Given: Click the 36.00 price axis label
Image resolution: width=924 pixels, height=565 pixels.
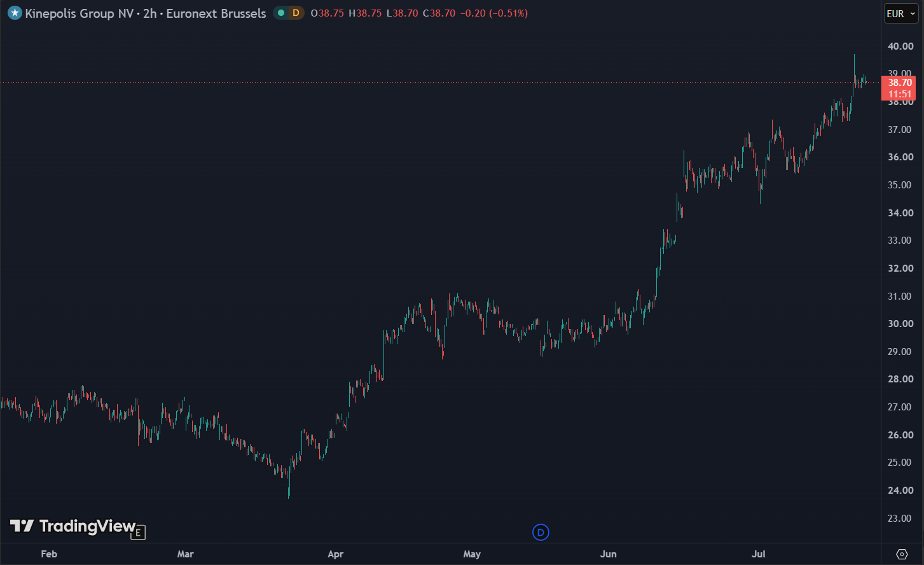Looking at the screenshot, I should 900,157.
